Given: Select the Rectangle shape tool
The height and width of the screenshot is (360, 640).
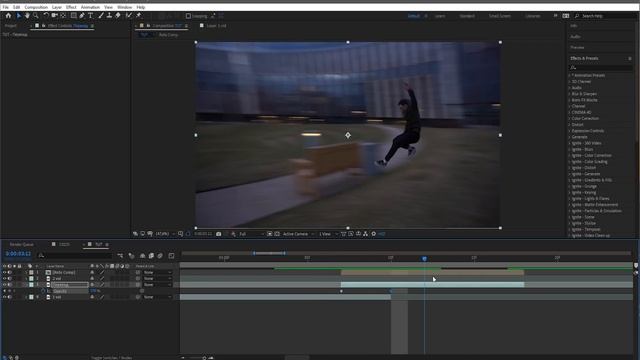Looking at the screenshot, I should (73, 16).
